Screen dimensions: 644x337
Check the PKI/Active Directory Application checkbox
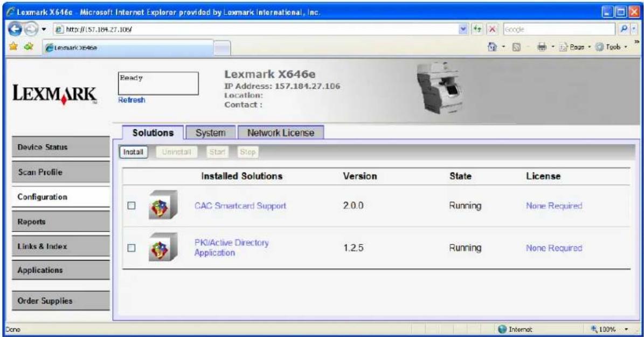click(x=131, y=248)
